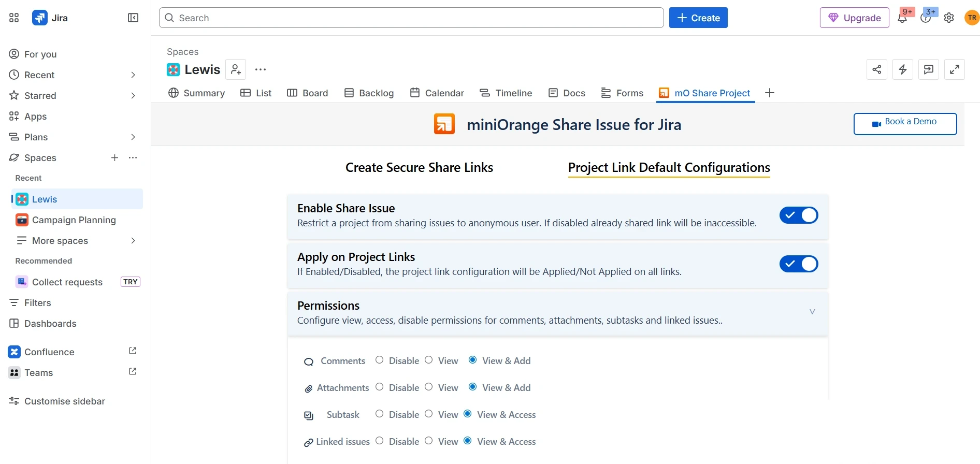Open the app switcher grid icon
The image size is (980, 464).
(14, 18)
